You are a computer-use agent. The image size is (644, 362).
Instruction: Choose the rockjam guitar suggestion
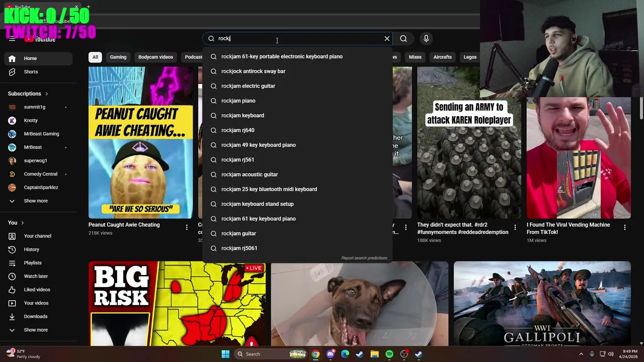click(297, 233)
